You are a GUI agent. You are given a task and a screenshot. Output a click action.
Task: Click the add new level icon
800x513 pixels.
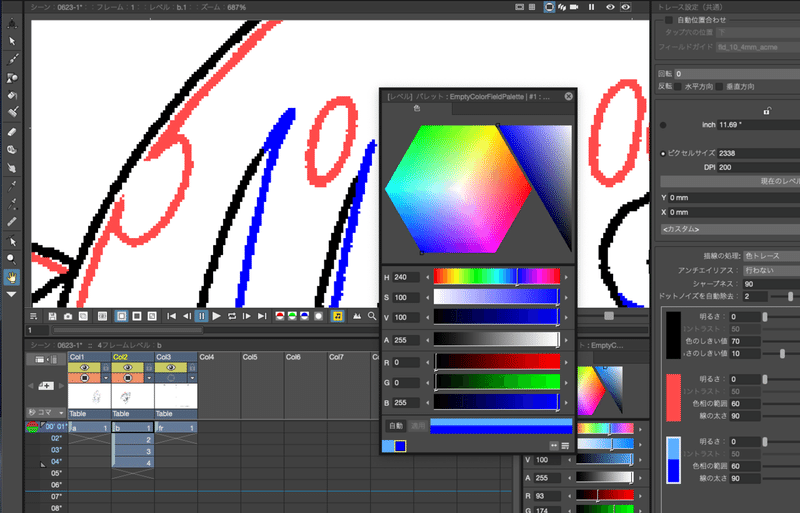pos(46,385)
